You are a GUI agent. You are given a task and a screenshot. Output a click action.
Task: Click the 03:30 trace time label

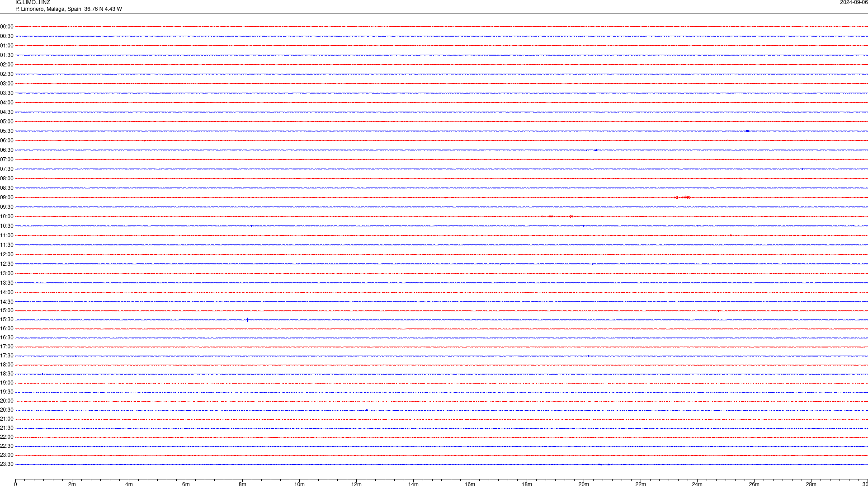[7, 93]
